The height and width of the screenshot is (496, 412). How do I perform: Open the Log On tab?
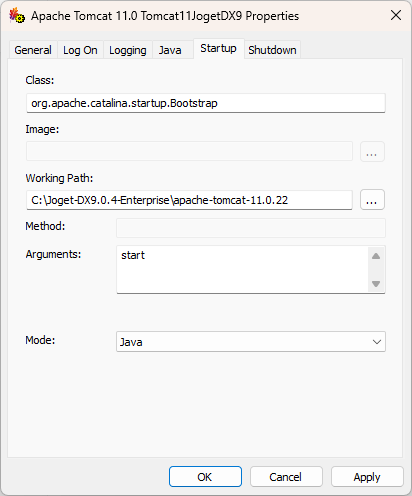tap(80, 50)
